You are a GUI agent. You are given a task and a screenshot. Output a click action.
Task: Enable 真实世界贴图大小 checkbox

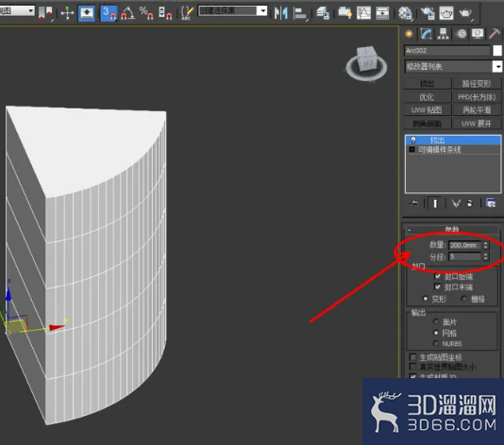pyautogui.click(x=413, y=367)
